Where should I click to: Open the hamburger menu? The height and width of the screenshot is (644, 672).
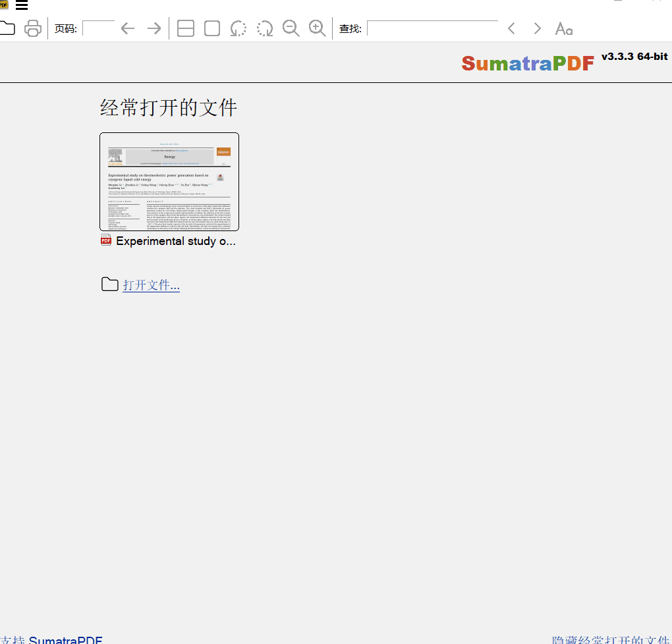(22, 5)
